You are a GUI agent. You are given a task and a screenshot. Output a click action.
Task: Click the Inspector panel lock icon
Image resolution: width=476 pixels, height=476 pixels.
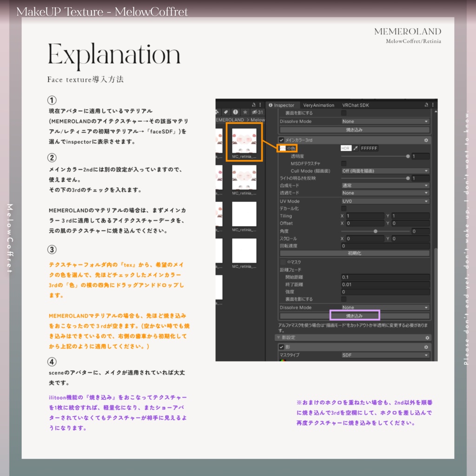[x=425, y=105]
